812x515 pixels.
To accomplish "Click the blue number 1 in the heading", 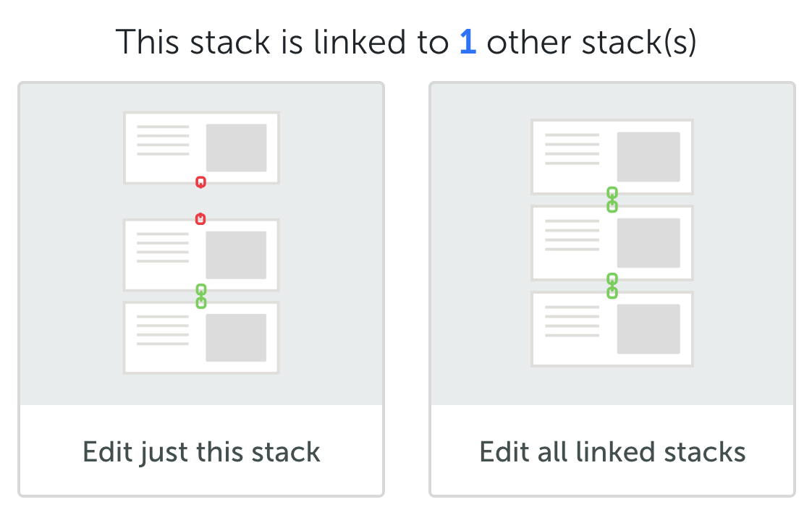I will tap(468, 43).
